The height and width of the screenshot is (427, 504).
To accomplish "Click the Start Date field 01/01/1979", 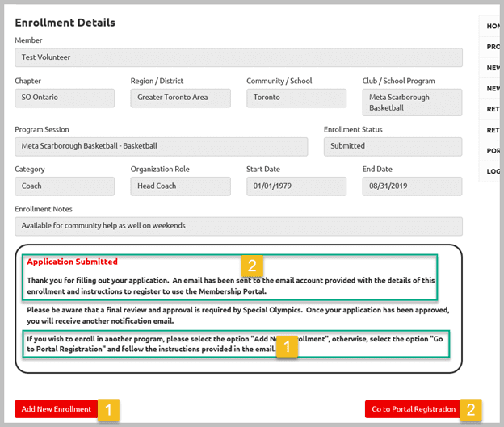I will click(x=296, y=186).
